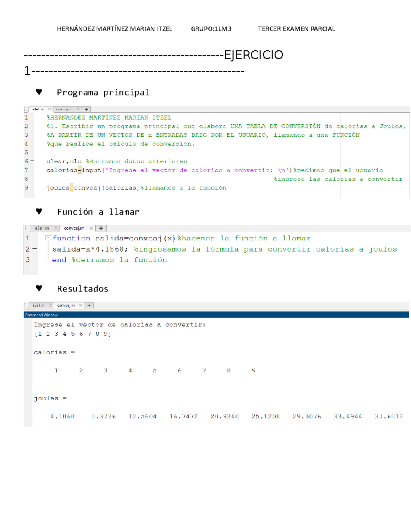Click the Command Window title bar
The image size is (411, 532).
[41, 315]
